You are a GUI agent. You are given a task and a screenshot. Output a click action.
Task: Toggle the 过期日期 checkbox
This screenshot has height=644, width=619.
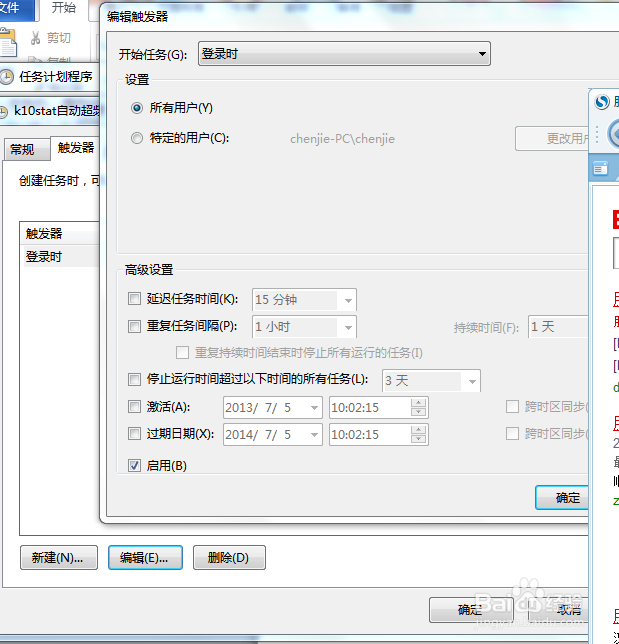[x=134, y=434]
